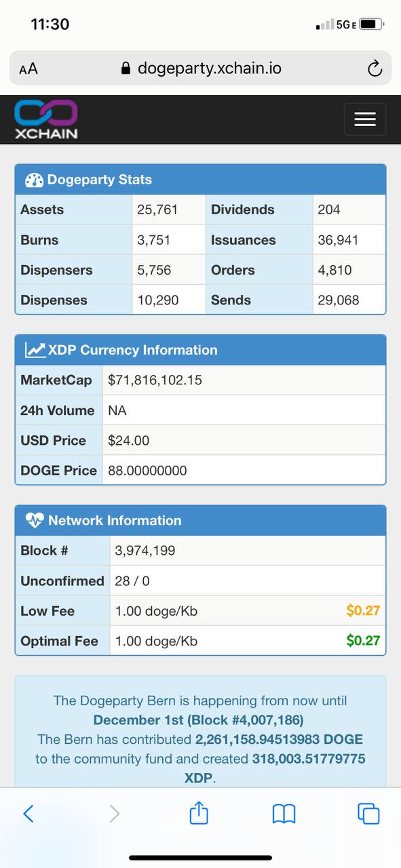401x868 pixels.
Task: Tap the dashboard icon beside Dogeparty Stats
Action: point(34,180)
